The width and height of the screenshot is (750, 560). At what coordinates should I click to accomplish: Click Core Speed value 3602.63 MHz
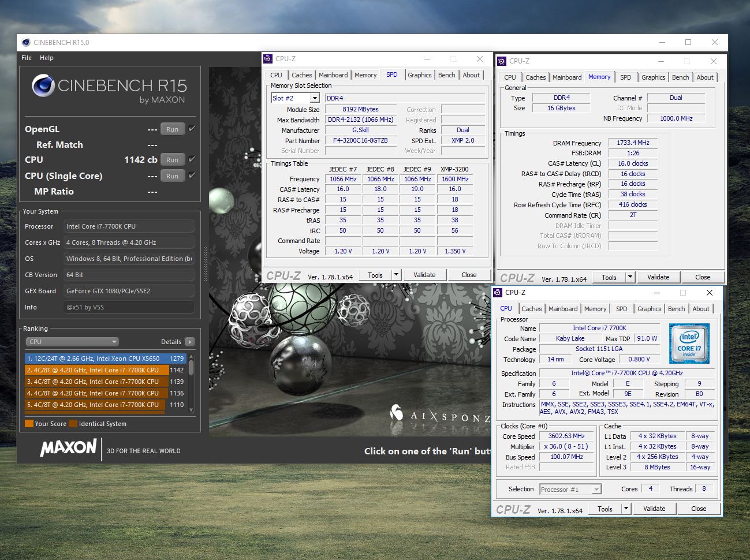(x=566, y=436)
